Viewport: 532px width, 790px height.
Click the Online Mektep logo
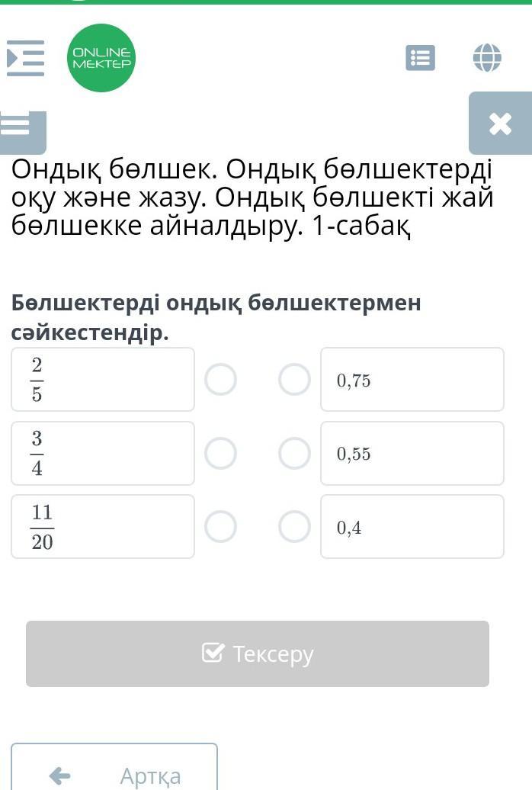click(101, 58)
